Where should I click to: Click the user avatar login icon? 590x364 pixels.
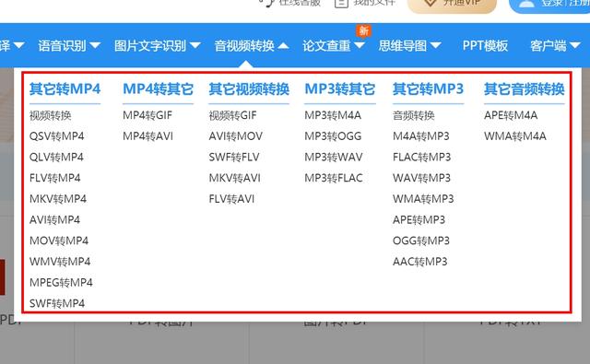pyautogui.click(x=526, y=4)
